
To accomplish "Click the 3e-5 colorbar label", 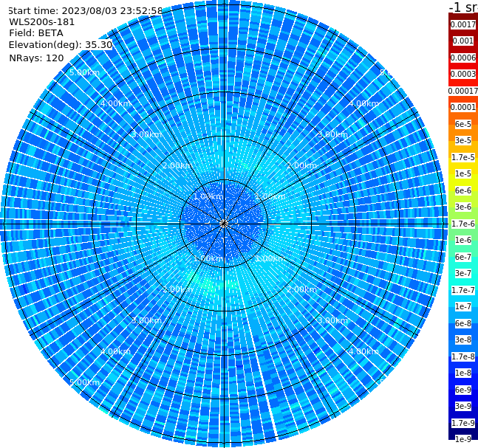I will click(463, 140).
